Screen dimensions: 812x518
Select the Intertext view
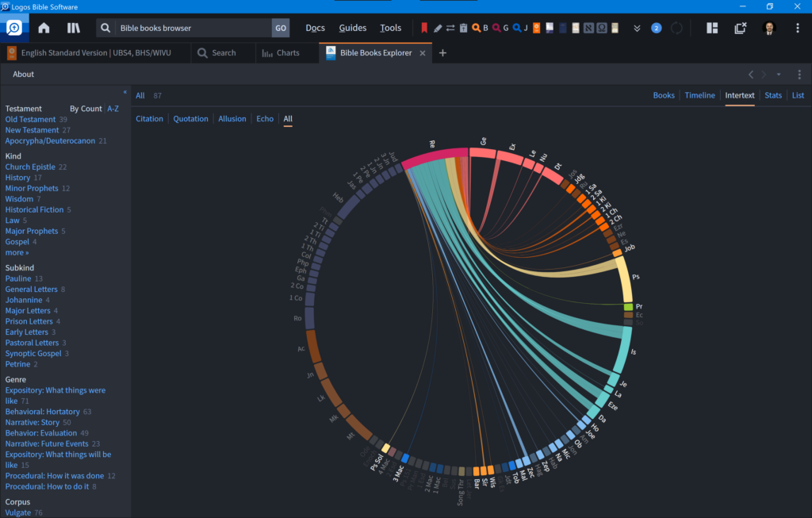tap(740, 95)
